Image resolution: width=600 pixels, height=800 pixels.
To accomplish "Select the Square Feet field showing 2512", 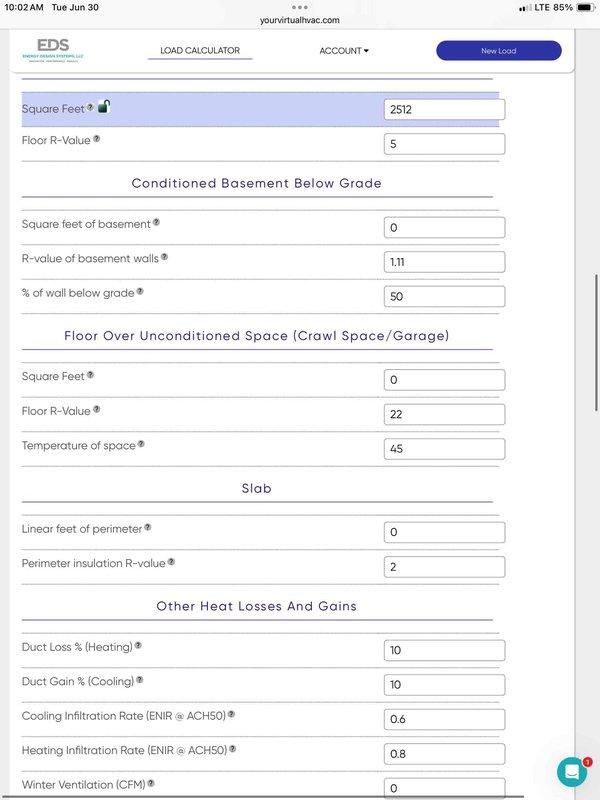I will [444, 109].
